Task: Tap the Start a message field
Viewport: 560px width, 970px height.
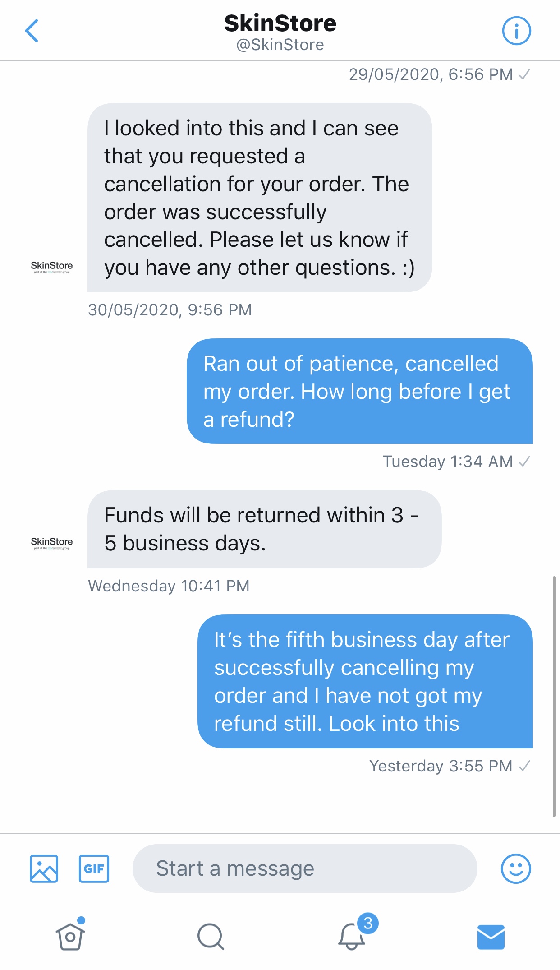Action: point(304,868)
